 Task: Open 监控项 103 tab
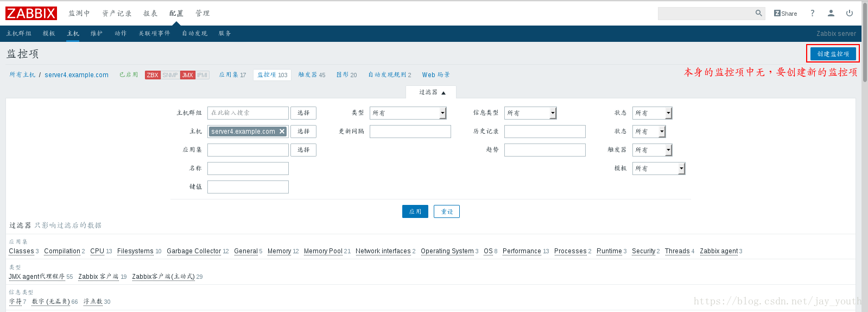pos(273,75)
